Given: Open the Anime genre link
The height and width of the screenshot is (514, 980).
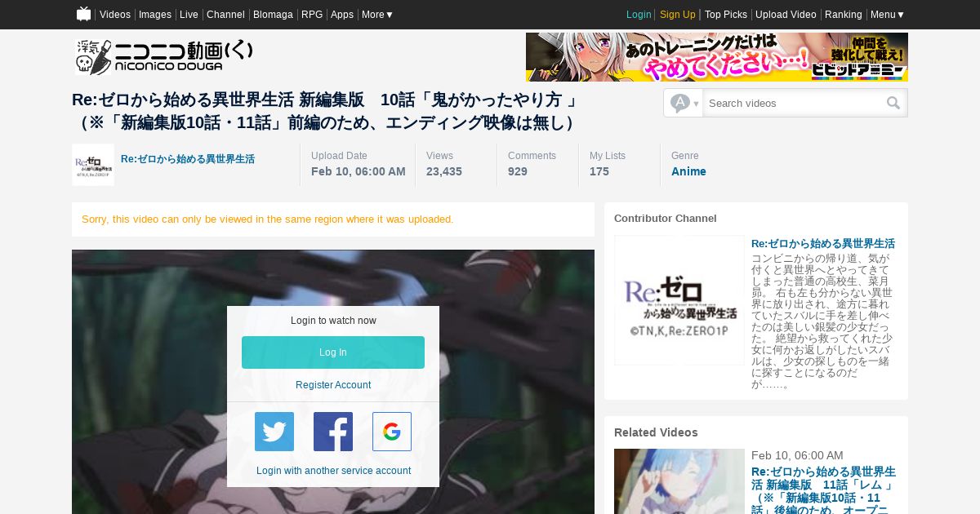Looking at the screenshot, I should (688, 171).
